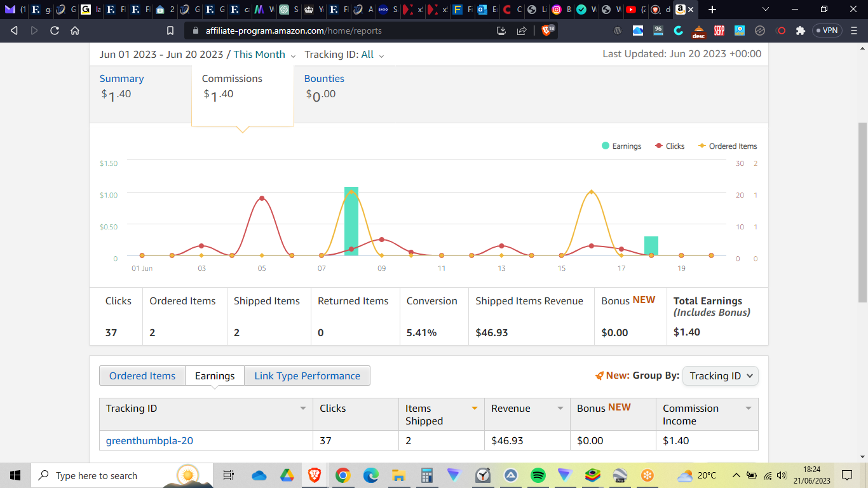This screenshot has height=488, width=868.
Task: Open the Brave Shields lion icon
Action: (547, 30)
